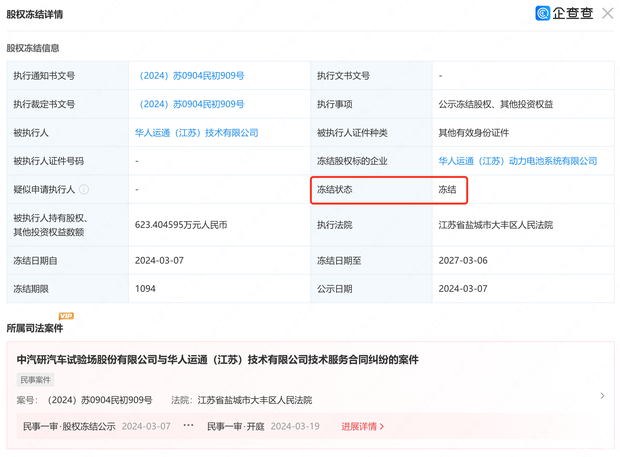Image resolution: width=620 pixels, height=457 pixels.
Task: Click the 民事案件 tag
Action: tap(35, 380)
